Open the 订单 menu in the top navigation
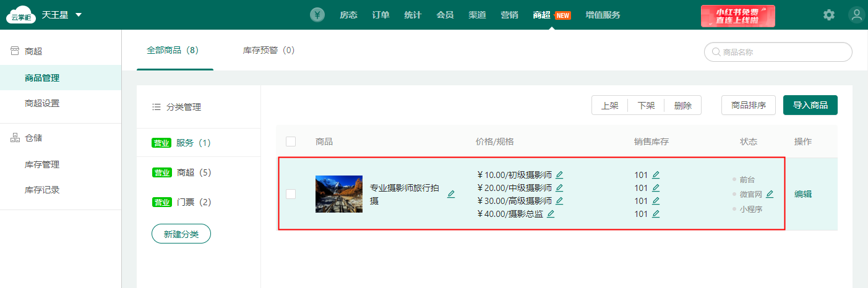Viewport: 868px width, 288px height. [x=381, y=15]
